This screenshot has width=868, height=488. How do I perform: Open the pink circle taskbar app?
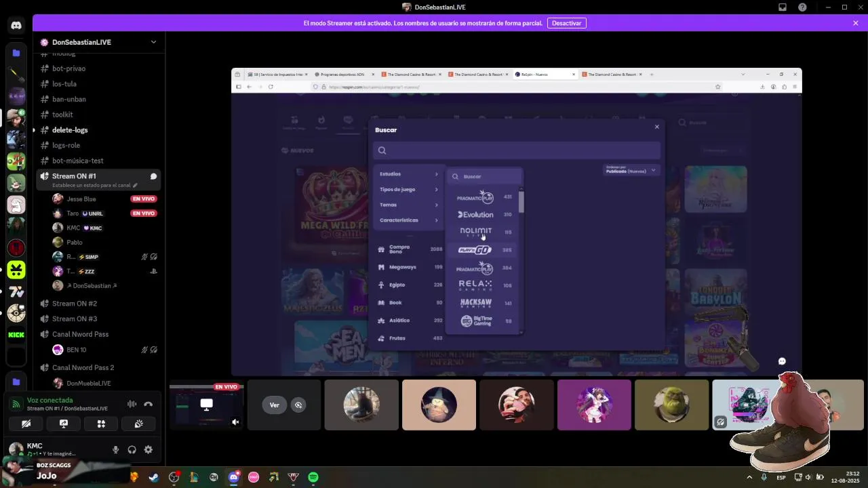254,477
